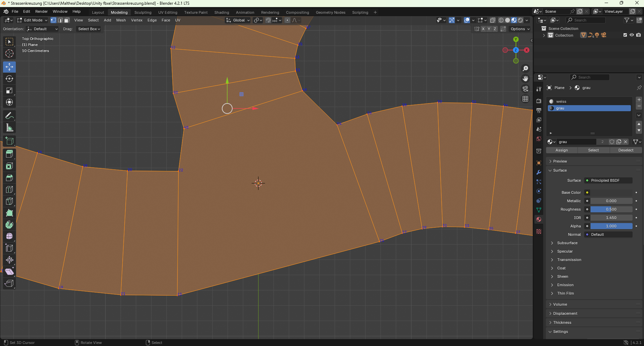
Task: Activate the Scale tool
Action: pyautogui.click(x=9, y=90)
